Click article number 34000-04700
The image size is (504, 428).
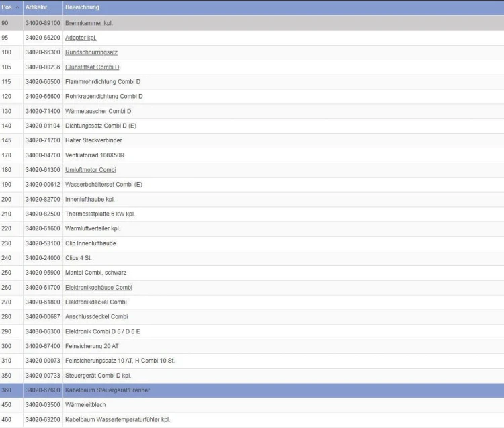pyautogui.click(x=43, y=155)
